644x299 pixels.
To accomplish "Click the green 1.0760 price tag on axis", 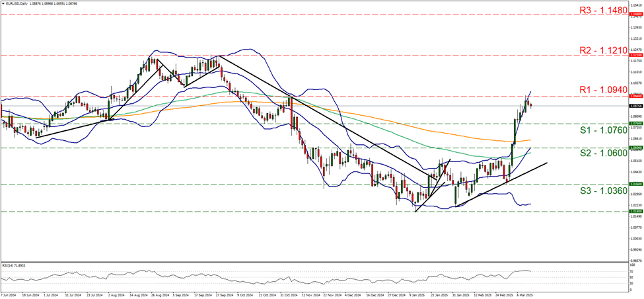I will coord(635,123).
